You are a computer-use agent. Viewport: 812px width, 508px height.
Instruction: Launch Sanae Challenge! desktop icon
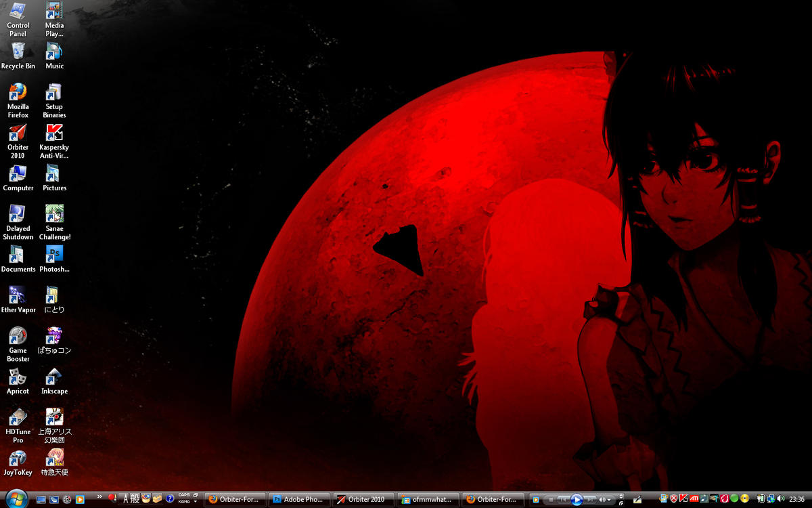[54, 222]
